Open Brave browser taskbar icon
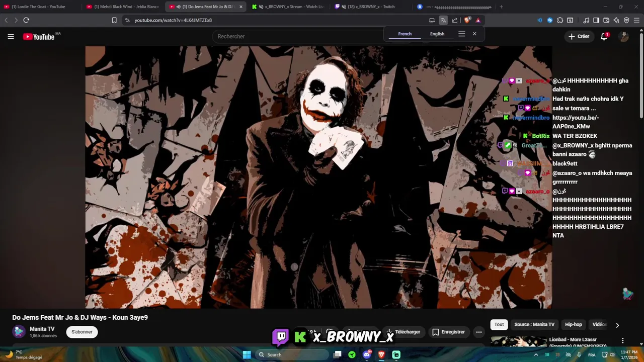 pos(381,354)
